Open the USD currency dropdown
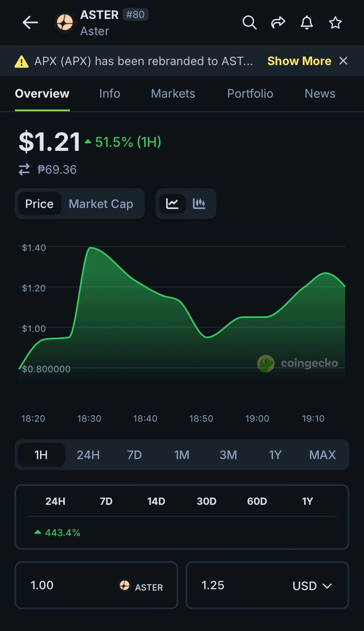 [x=312, y=586]
